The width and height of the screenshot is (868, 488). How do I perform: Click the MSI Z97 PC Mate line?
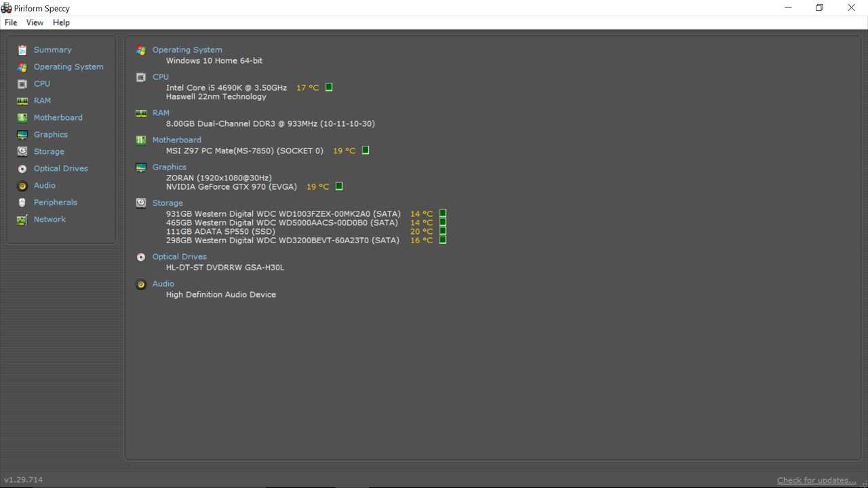point(245,151)
